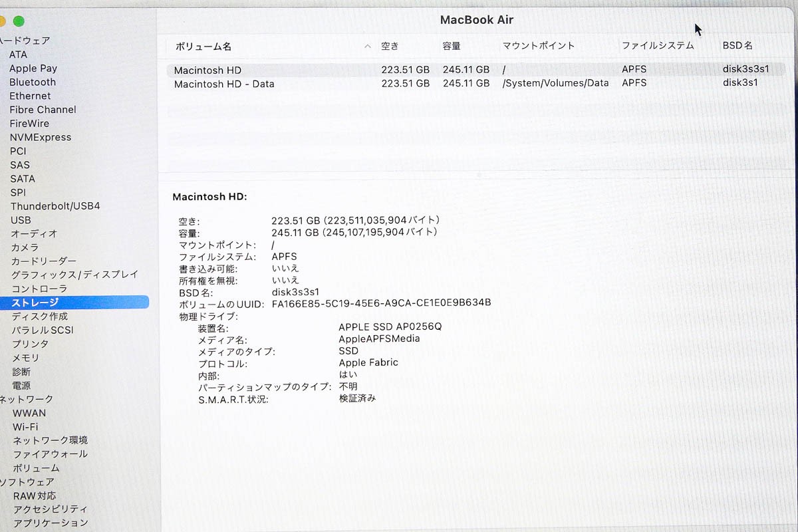Open the Fibre Channel entry
The image size is (798, 532).
(x=43, y=110)
